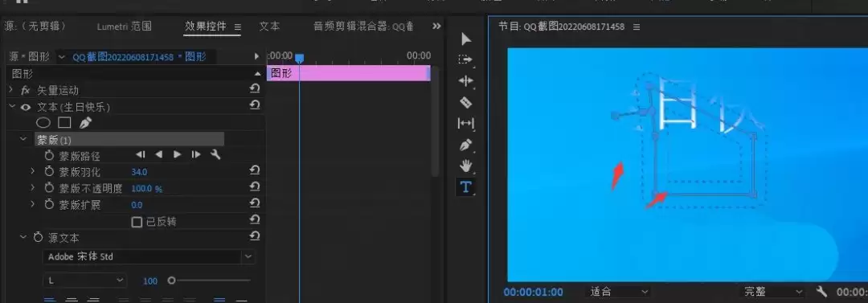Toggle visibility eye of 文本(生日快乐)

pyautogui.click(x=26, y=108)
